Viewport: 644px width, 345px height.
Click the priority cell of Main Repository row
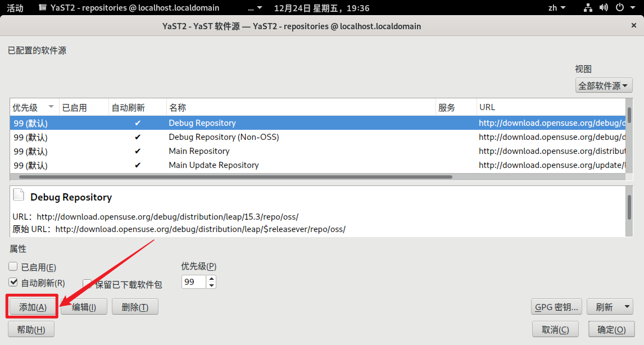click(x=30, y=151)
